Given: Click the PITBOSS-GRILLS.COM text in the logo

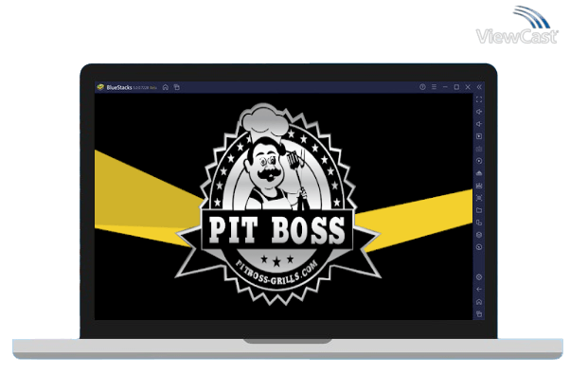Looking at the screenshot, I should (x=276, y=273).
